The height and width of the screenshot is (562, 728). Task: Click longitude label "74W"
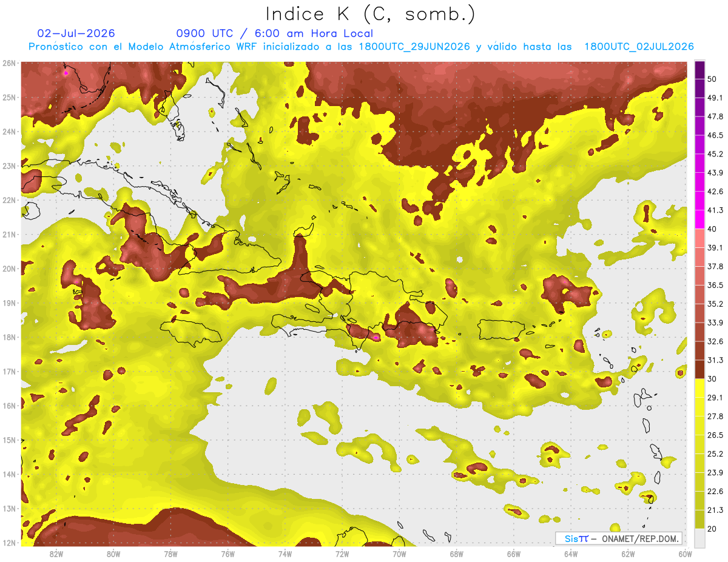tap(285, 554)
